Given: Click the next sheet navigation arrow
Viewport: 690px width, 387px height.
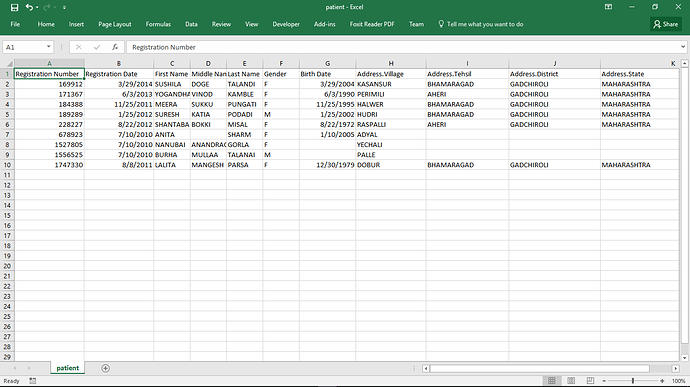Looking at the screenshot, I should (29, 368).
